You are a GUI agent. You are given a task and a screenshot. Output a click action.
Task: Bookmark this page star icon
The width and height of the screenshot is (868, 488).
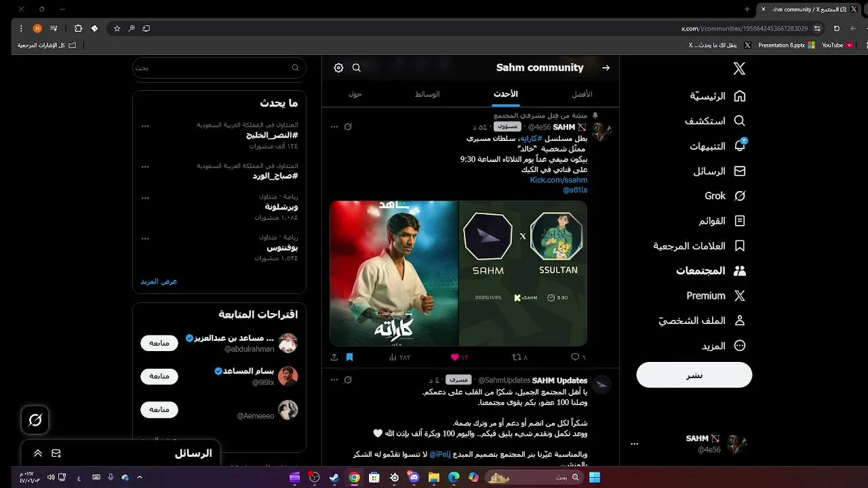click(x=117, y=28)
